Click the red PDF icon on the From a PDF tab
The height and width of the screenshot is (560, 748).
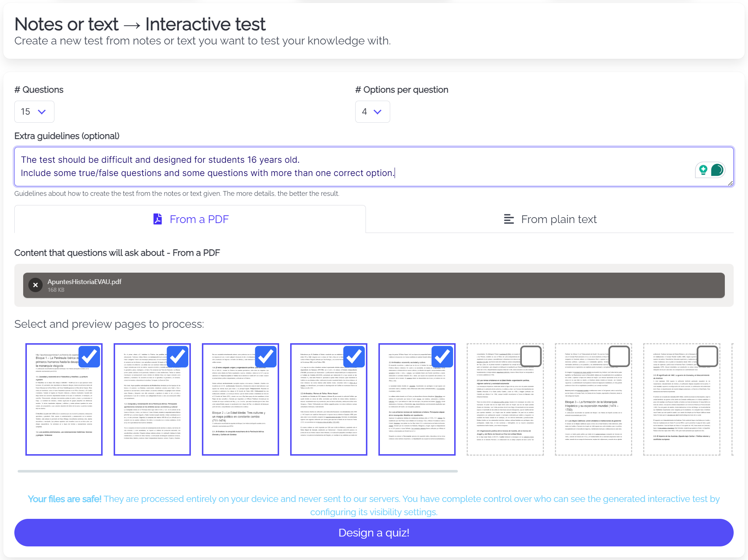pyautogui.click(x=157, y=219)
